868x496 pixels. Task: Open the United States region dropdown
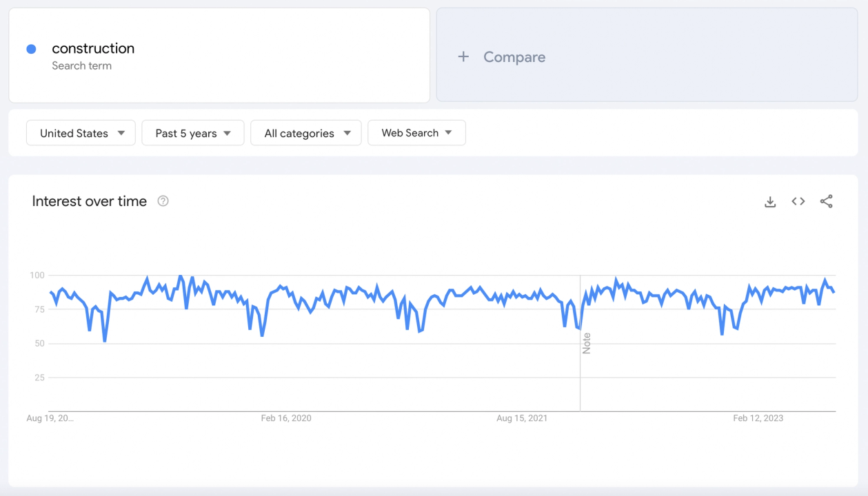82,133
